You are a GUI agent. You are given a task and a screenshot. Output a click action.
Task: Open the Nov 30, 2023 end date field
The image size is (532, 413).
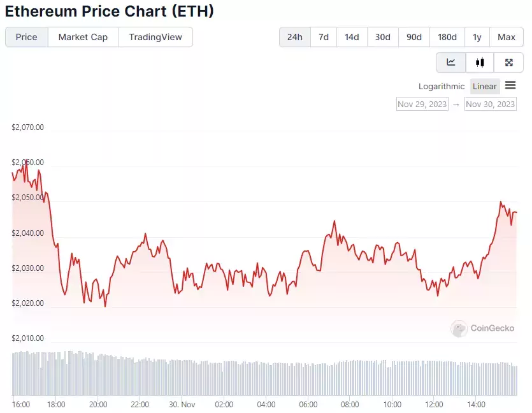point(490,104)
